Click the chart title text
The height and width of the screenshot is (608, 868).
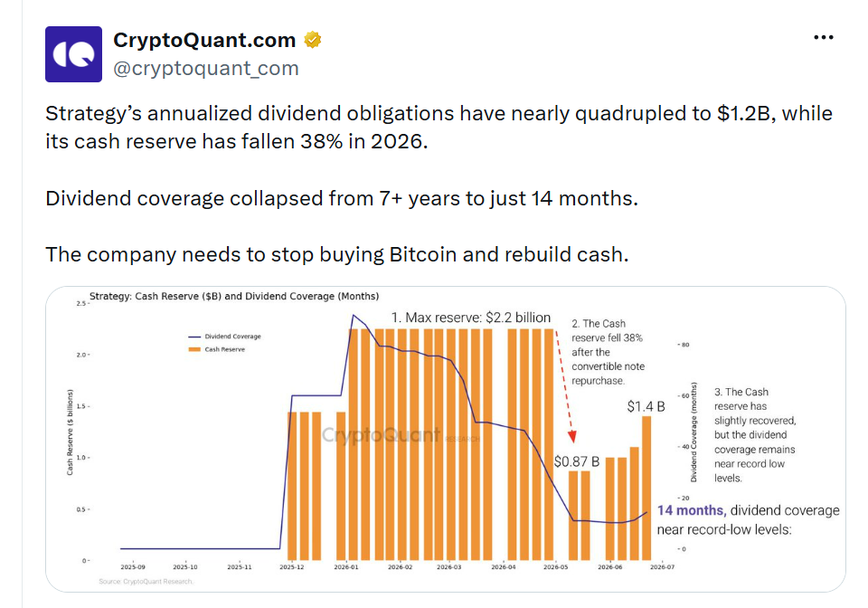234,296
